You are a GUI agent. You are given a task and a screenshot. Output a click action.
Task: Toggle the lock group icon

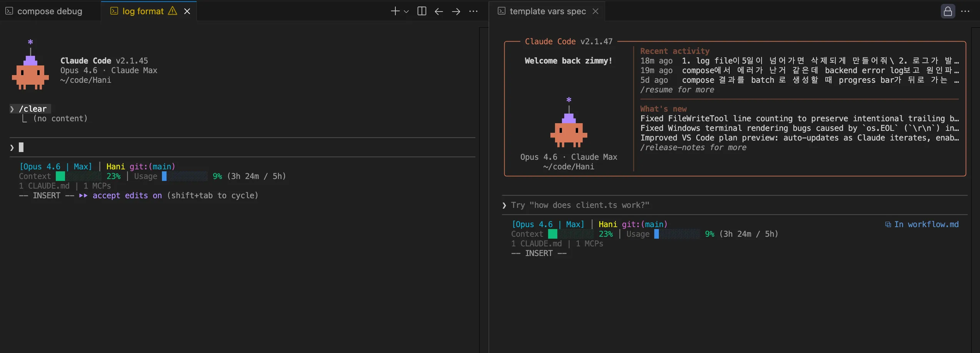(948, 11)
